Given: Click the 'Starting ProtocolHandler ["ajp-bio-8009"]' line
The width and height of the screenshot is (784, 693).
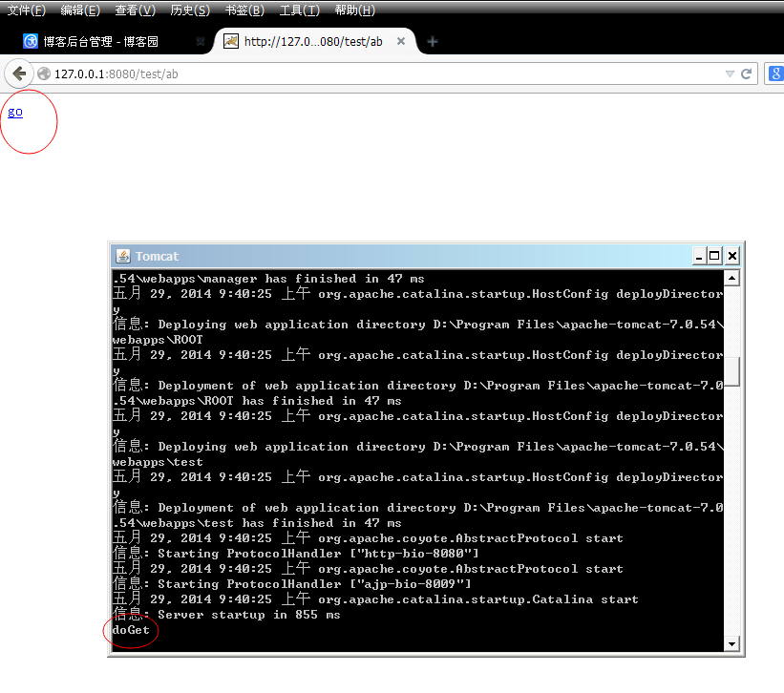Looking at the screenshot, I should point(291,584).
